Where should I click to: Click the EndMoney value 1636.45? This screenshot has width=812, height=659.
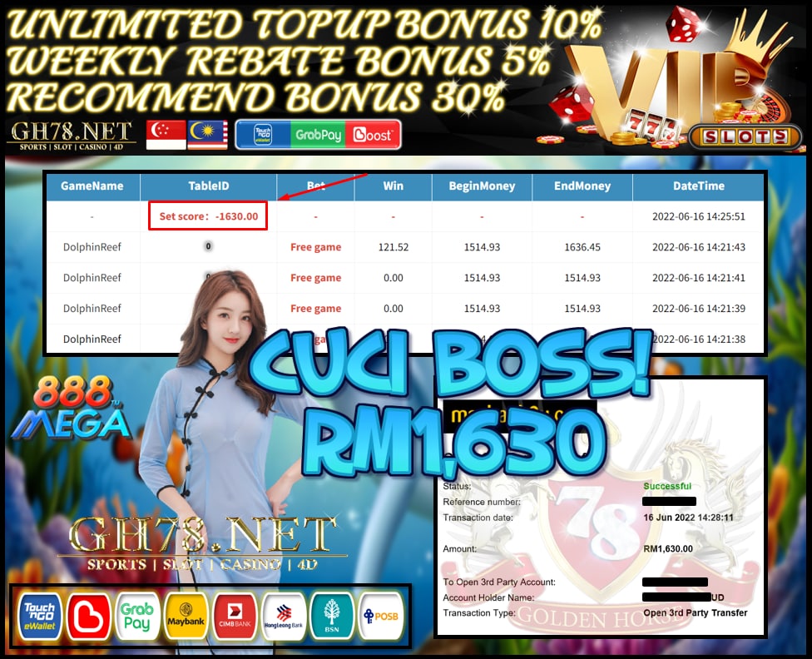[582, 247]
